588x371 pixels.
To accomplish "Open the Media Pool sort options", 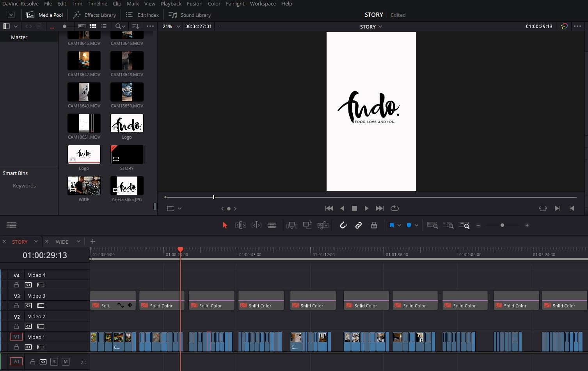I will tap(136, 26).
